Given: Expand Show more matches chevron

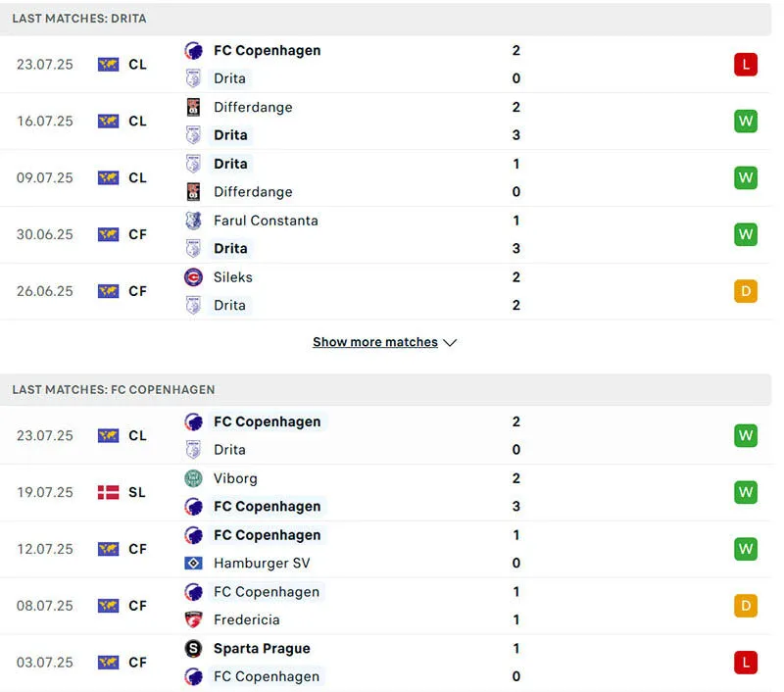Looking at the screenshot, I should [x=450, y=343].
